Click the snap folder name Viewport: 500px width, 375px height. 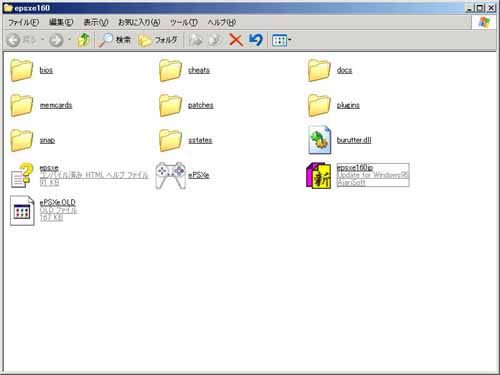pyautogui.click(x=47, y=140)
